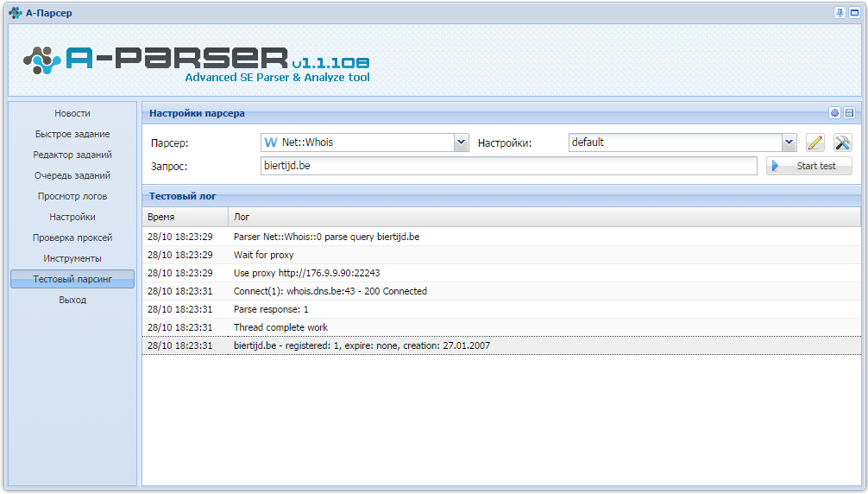The height and width of the screenshot is (494, 868).
Task: Open Новости in sidebar
Action: point(72,113)
